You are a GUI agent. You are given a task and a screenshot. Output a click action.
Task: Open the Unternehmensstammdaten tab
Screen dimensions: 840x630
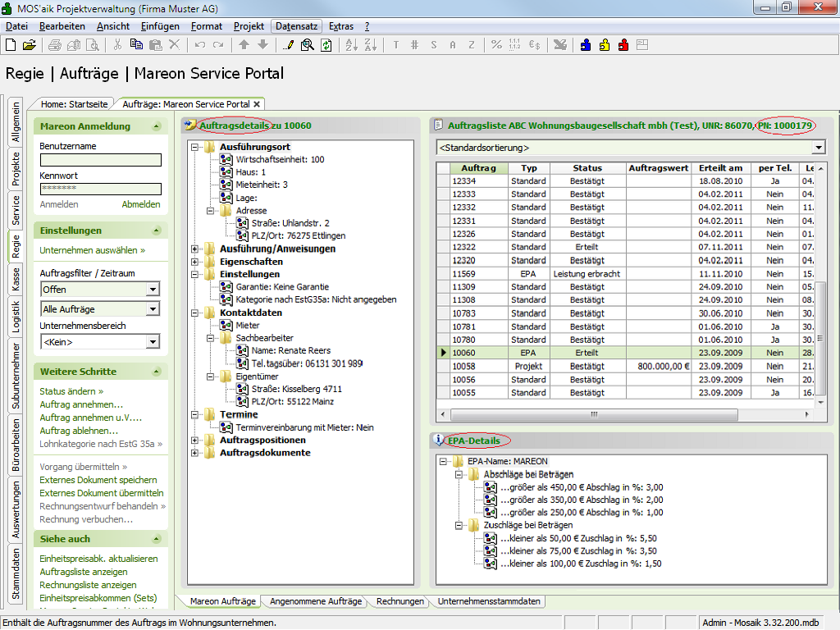pyautogui.click(x=489, y=601)
